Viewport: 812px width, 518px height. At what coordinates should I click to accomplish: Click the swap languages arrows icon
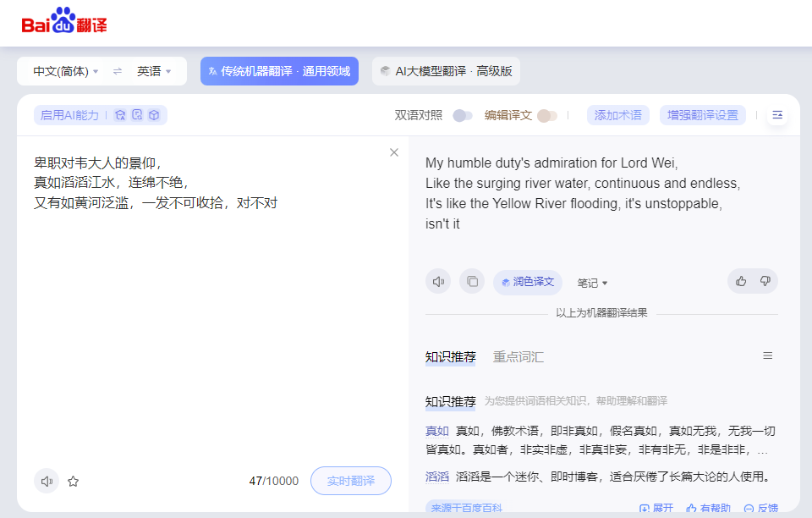pyautogui.click(x=118, y=71)
